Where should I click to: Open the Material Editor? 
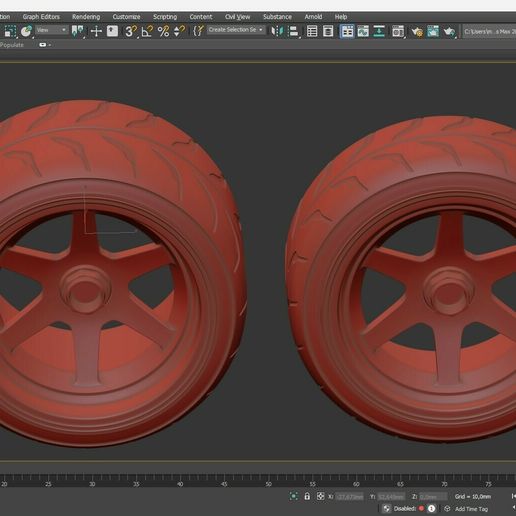[x=398, y=31]
